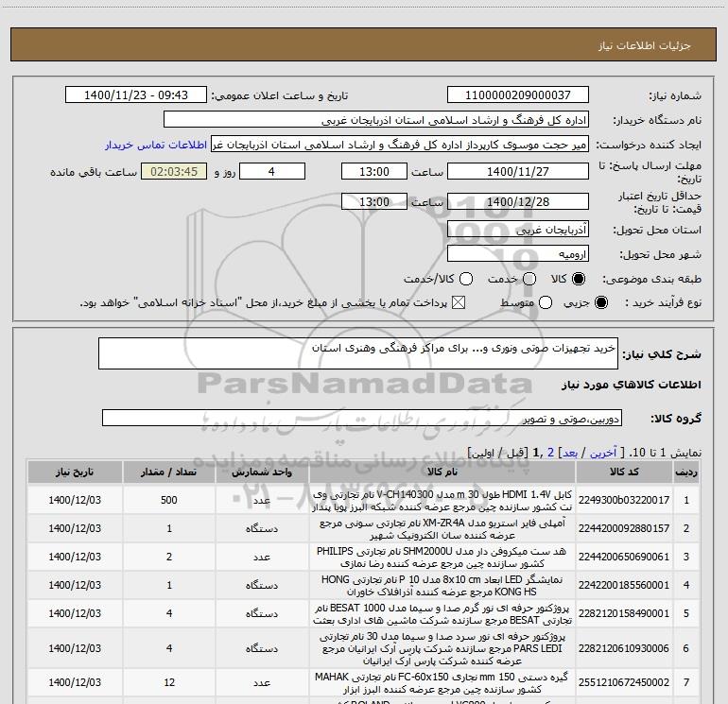
Task: Click the واحد شمارش column header
Action: tap(262, 472)
